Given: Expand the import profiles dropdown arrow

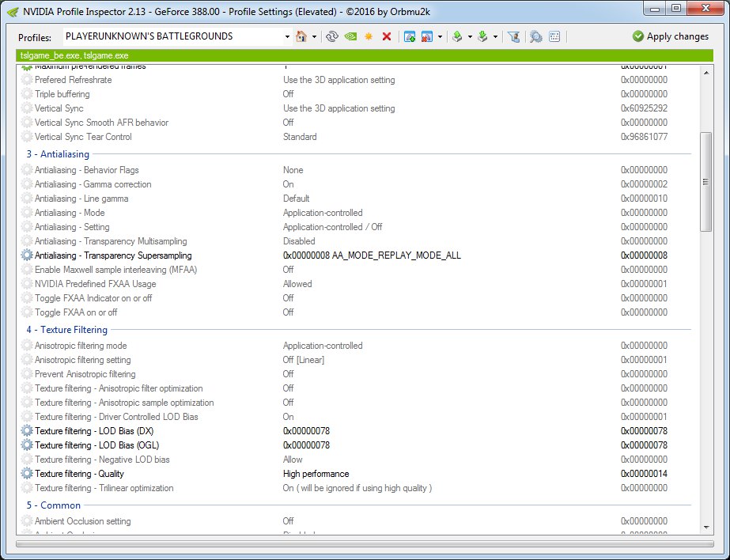Looking at the screenshot, I should coord(495,36).
